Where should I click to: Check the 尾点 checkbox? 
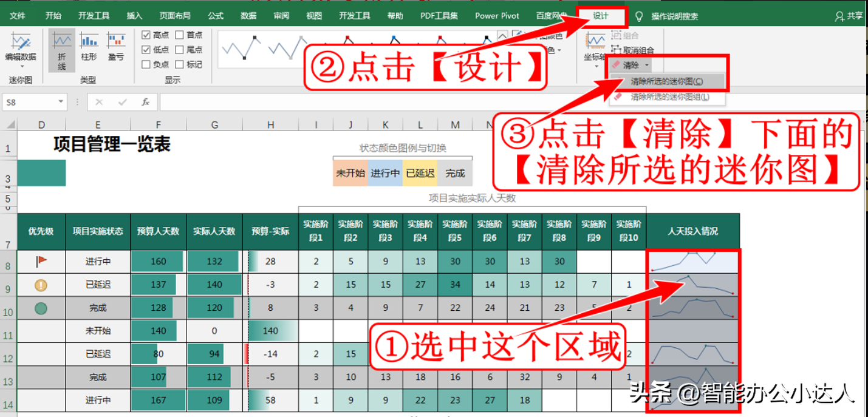click(x=179, y=50)
